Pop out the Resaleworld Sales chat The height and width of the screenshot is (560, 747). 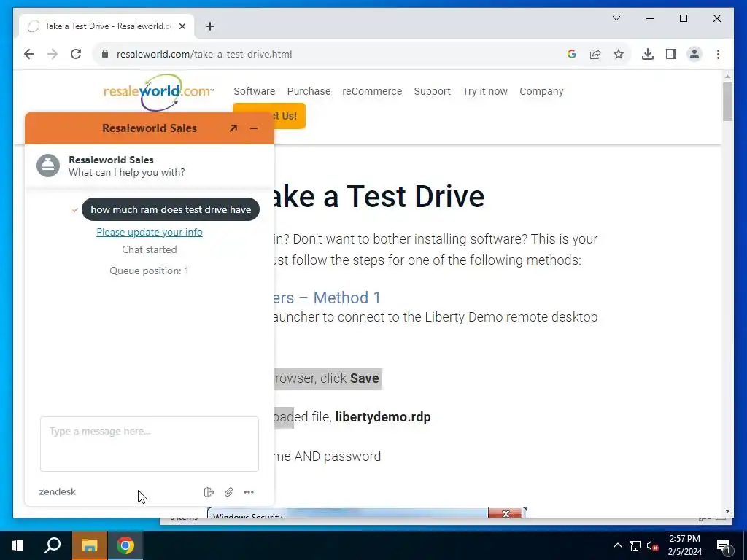tap(233, 128)
